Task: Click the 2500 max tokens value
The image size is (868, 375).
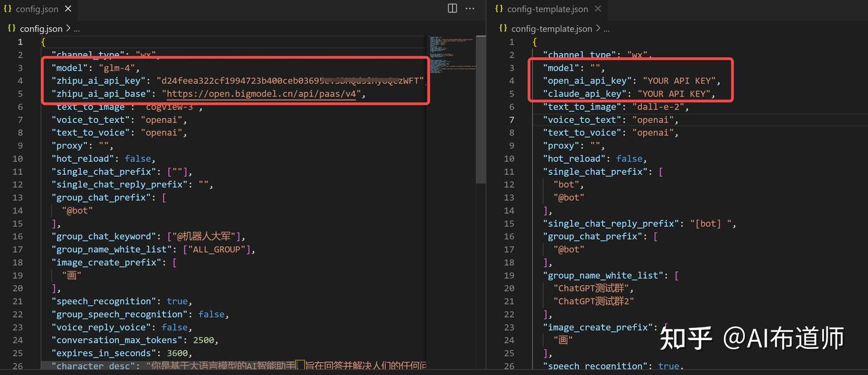Action: pos(204,341)
